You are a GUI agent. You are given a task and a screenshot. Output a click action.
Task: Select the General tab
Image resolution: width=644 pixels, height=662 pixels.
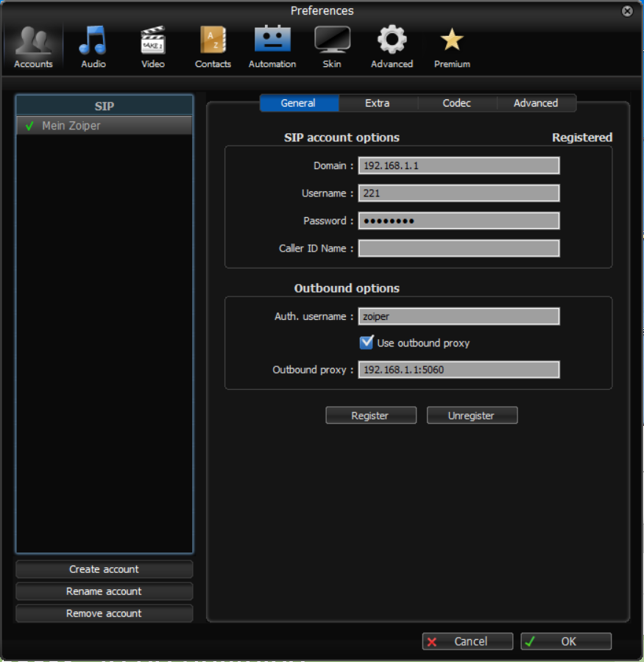(x=299, y=103)
